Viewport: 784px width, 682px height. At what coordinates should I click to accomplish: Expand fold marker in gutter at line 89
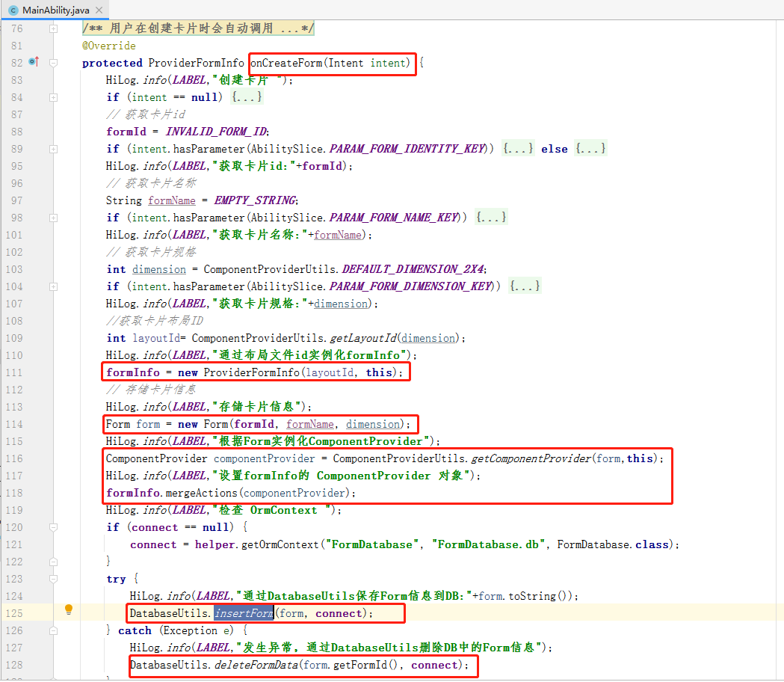[53, 149]
